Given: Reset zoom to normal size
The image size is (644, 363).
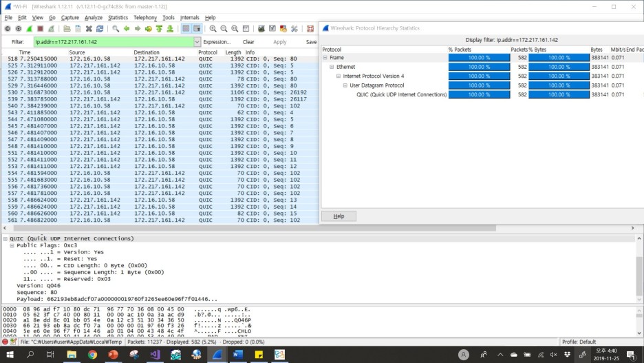Looking at the screenshot, I should [235, 28].
